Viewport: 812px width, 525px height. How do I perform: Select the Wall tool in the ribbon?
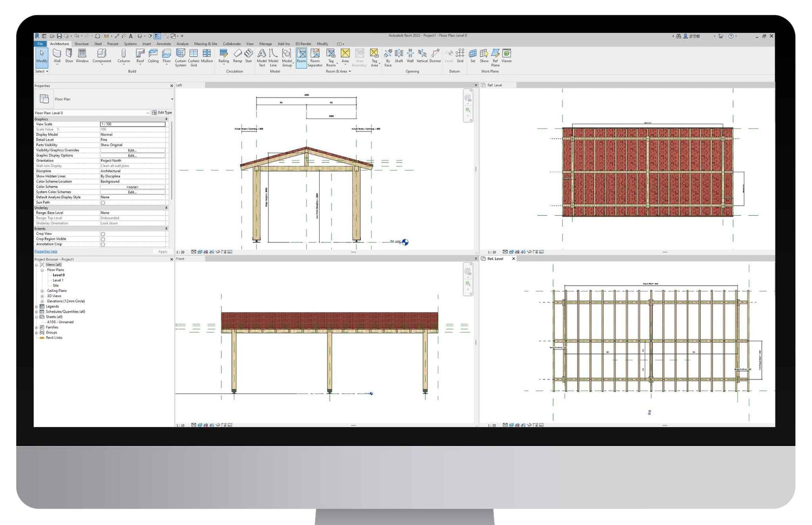point(57,55)
